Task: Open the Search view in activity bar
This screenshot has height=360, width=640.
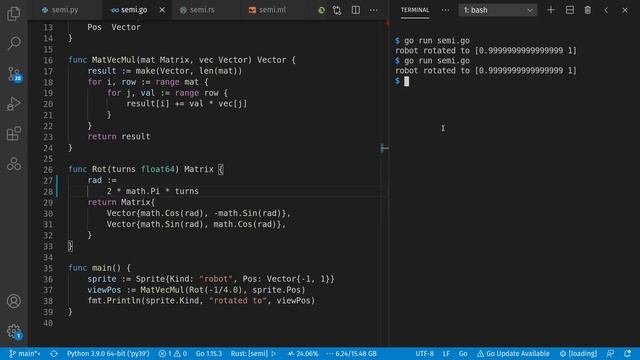Action: [13, 43]
